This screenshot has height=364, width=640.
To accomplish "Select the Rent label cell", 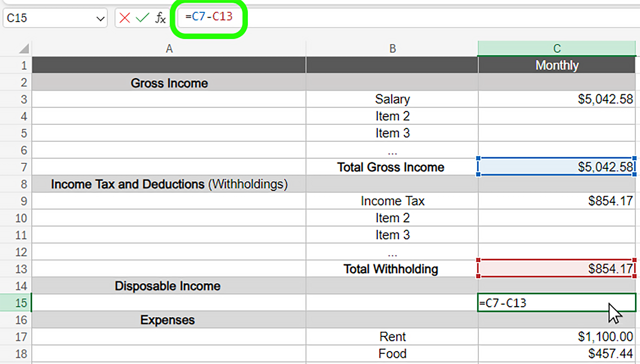I will tap(392, 337).
